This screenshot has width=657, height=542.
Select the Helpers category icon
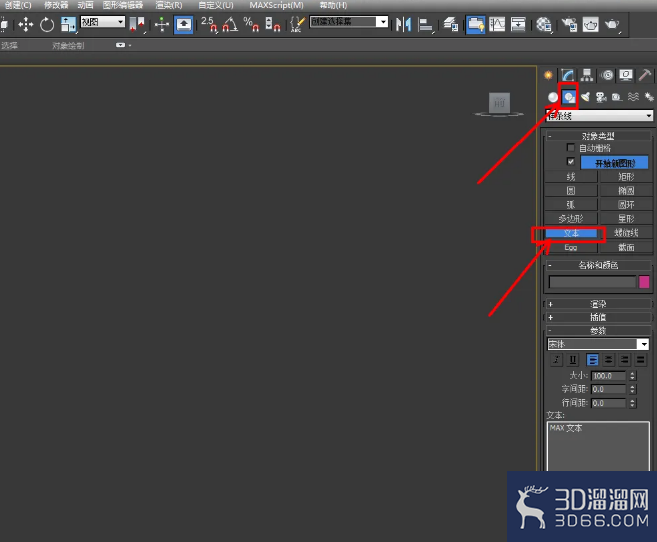click(x=617, y=97)
